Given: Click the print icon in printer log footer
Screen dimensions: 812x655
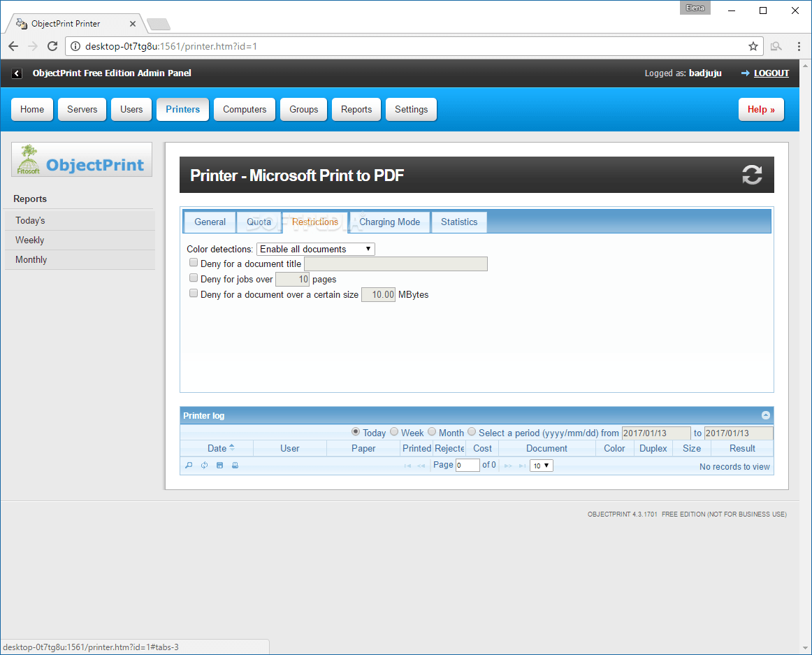Looking at the screenshot, I should pos(235,466).
